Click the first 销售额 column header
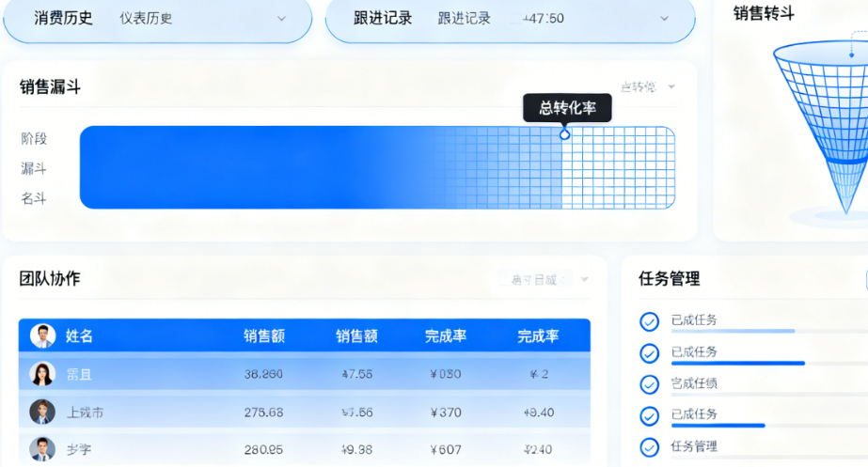The height and width of the screenshot is (467, 868). pyautogui.click(x=264, y=335)
